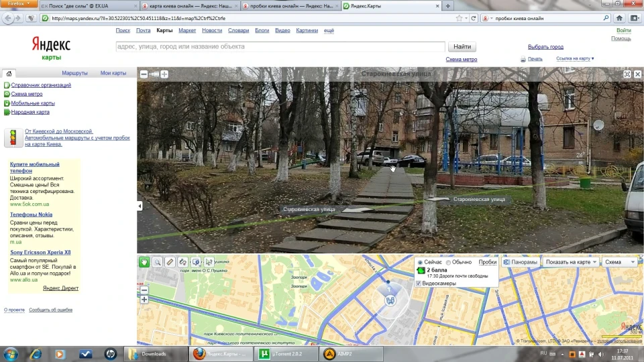Open the Firefox home page button
644x362 pixels.
tap(619, 18)
